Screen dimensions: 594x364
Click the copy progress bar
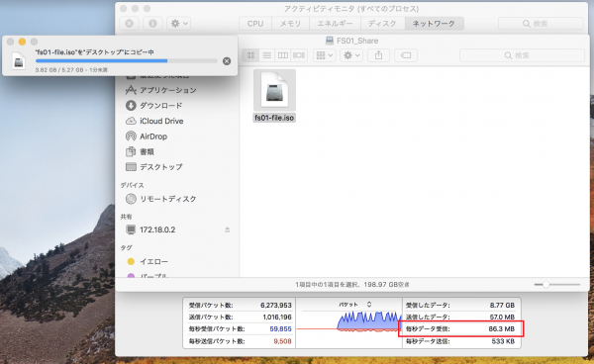[127, 61]
